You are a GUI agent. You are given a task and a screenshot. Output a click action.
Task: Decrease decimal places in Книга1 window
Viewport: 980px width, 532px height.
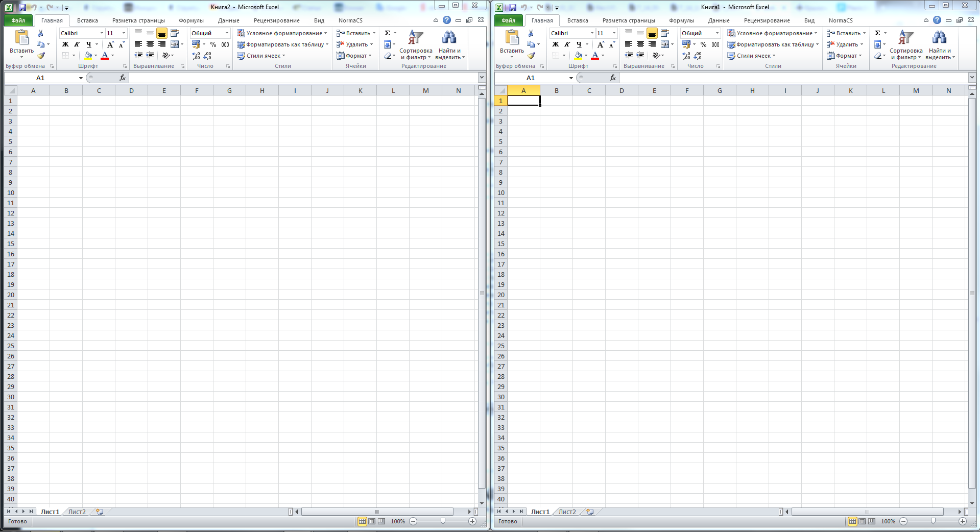pos(698,56)
